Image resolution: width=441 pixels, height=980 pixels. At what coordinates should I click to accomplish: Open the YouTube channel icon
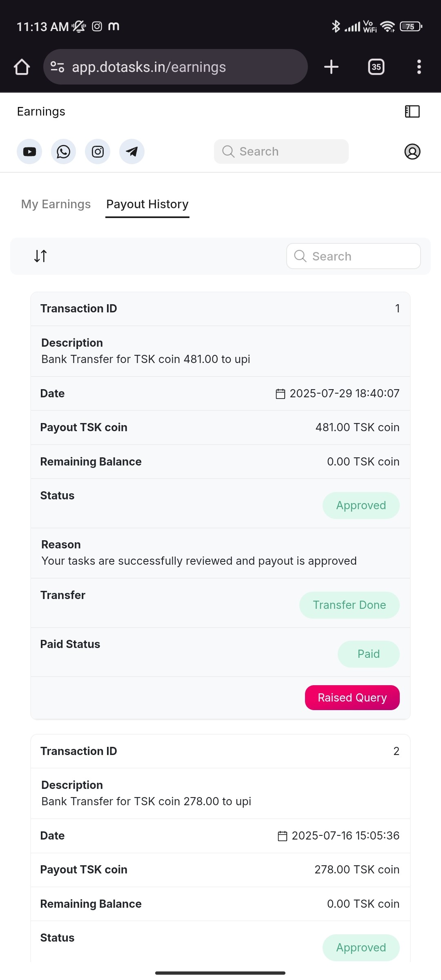tap(29, 152)
